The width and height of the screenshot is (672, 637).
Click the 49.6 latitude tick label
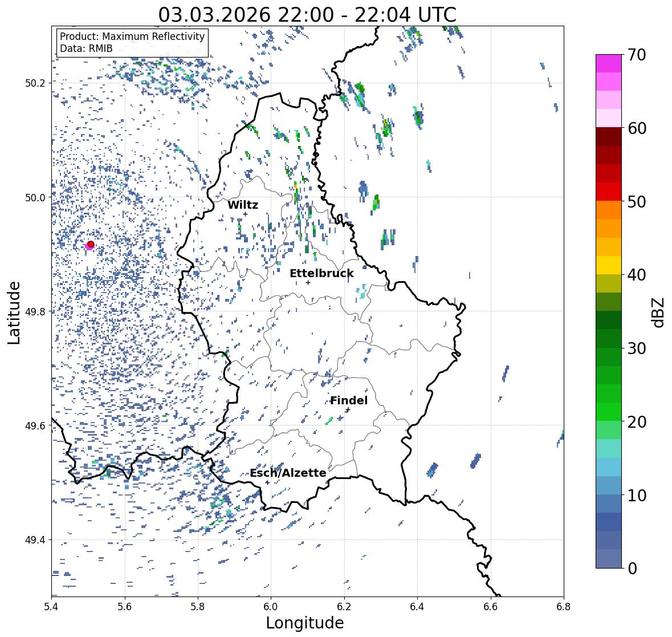coord(35,425)
